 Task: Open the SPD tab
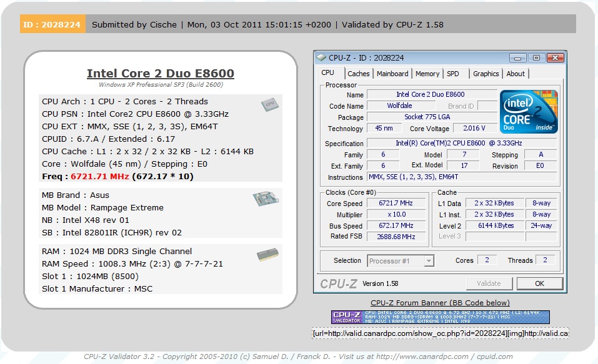453,74
